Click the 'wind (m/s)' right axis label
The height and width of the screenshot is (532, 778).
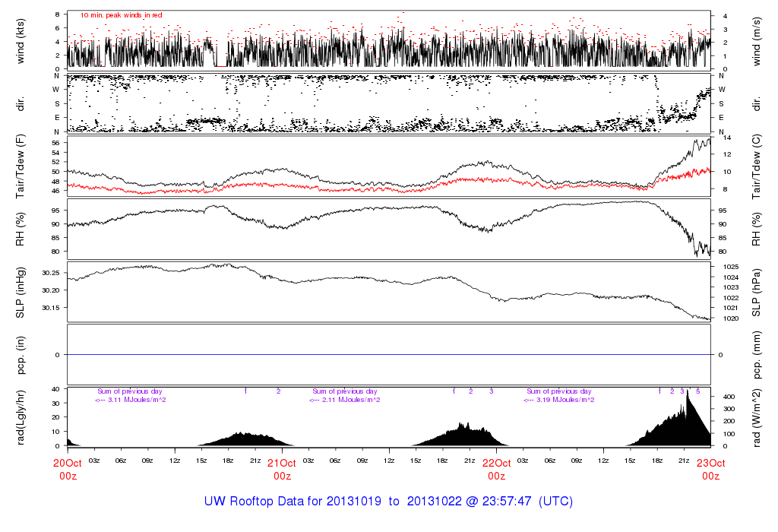[x=757, y=41]
